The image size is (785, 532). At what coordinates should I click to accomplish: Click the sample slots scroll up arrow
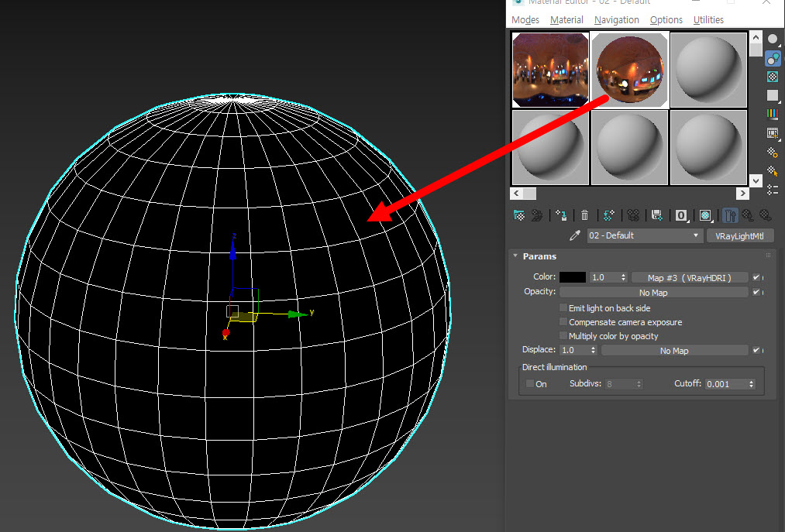[x=756, y=37]
